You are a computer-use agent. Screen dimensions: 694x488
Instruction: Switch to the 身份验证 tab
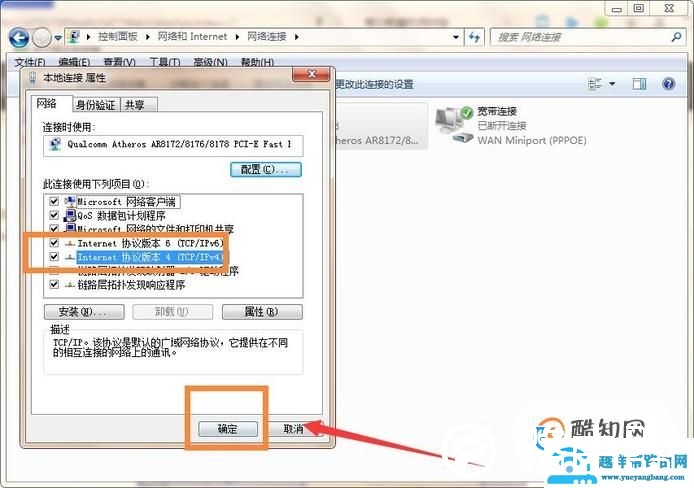coord(95,105)
